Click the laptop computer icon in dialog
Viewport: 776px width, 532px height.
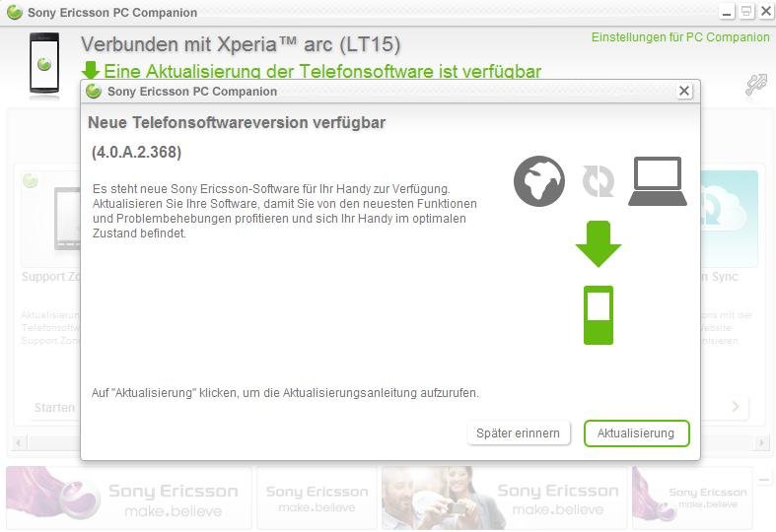tap(658, 181)
